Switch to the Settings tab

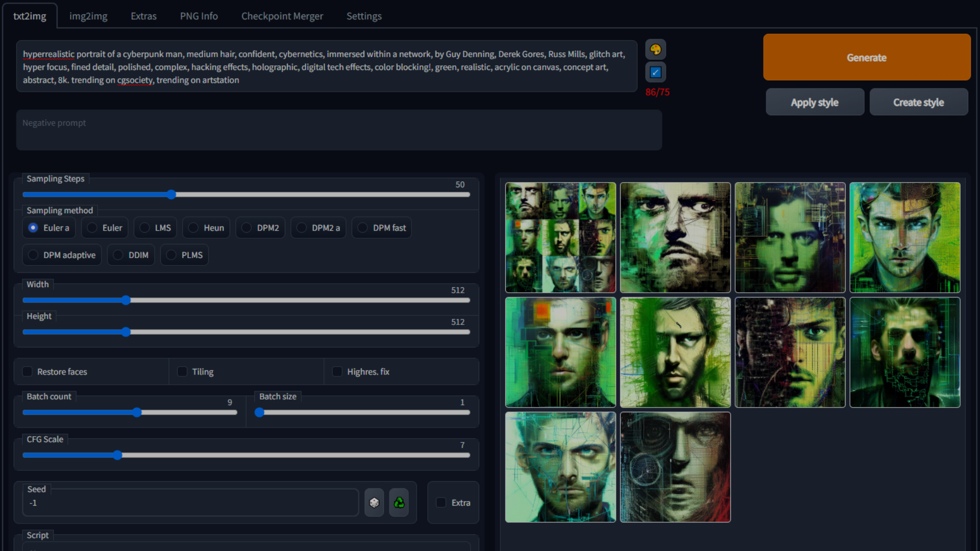pyautogui.click(x=363, y=15)
